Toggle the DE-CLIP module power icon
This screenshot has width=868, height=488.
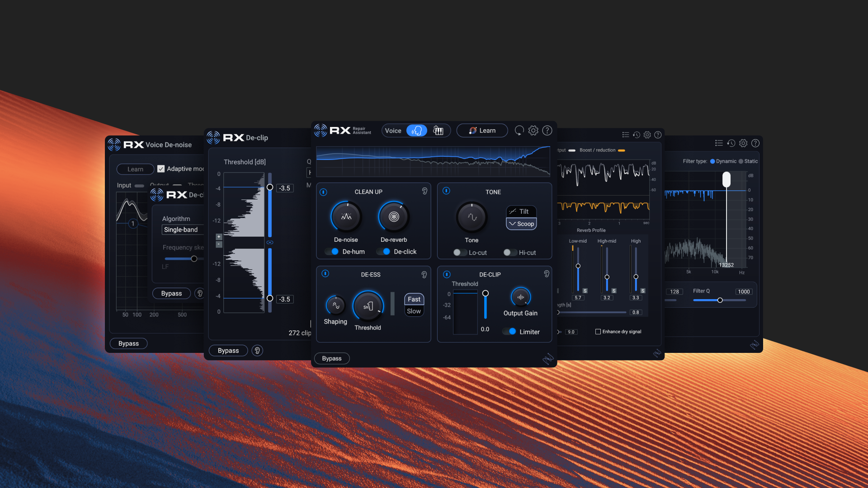[447, 274]
